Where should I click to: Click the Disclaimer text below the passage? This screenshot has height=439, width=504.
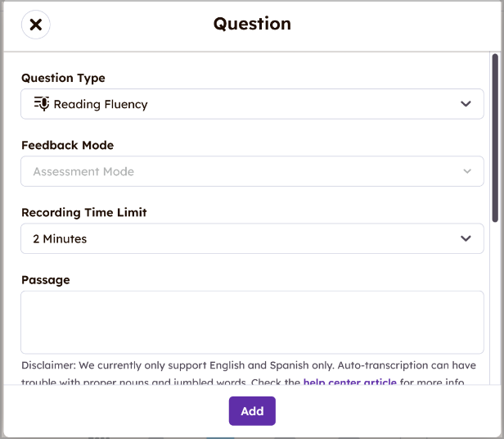[164, 365]
